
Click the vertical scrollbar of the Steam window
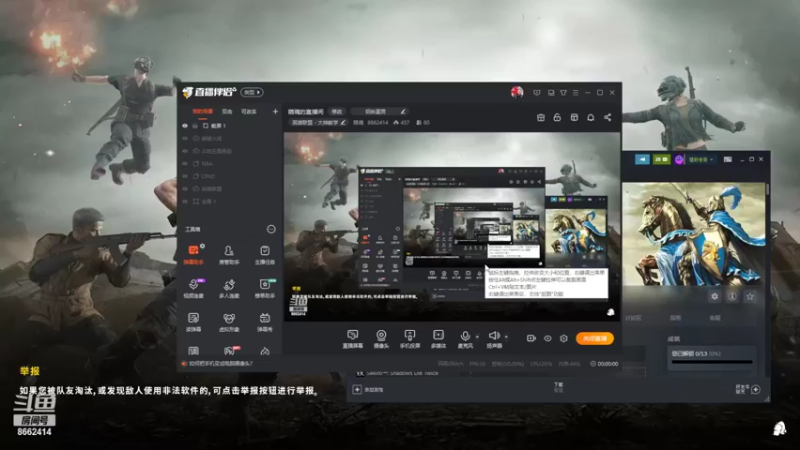[x=767, y=189]
